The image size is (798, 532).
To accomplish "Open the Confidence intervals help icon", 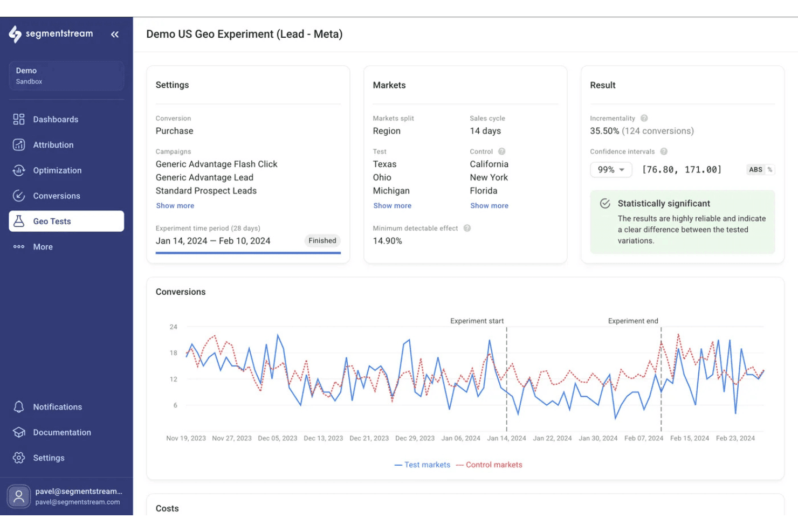I will point(664,152).
